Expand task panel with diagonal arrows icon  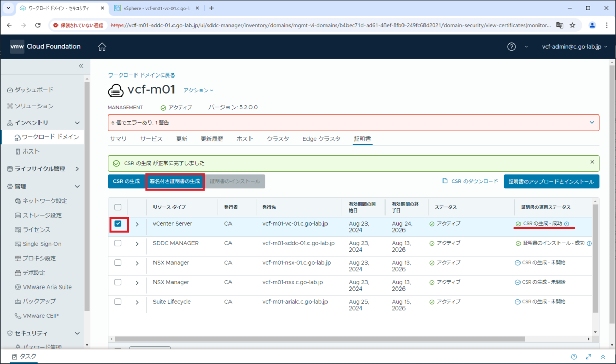589,357
